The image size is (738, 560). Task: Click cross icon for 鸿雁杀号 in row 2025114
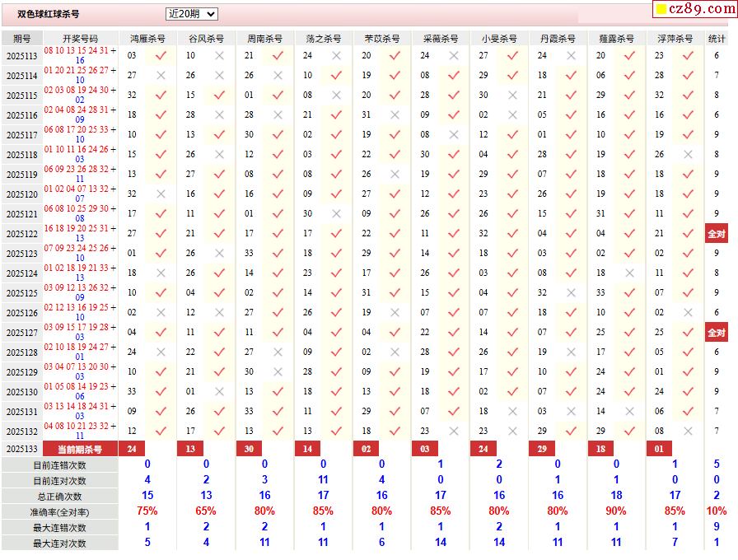click(x=161, y=75)
